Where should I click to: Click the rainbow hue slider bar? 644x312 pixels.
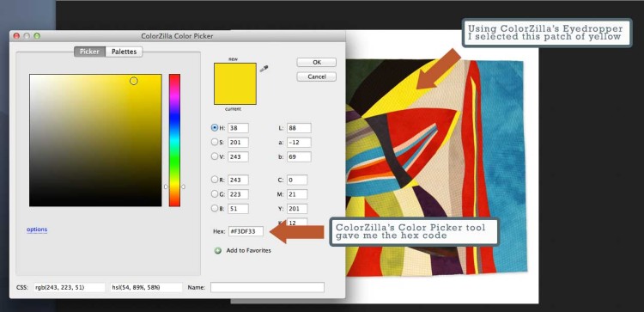[174, 140]
